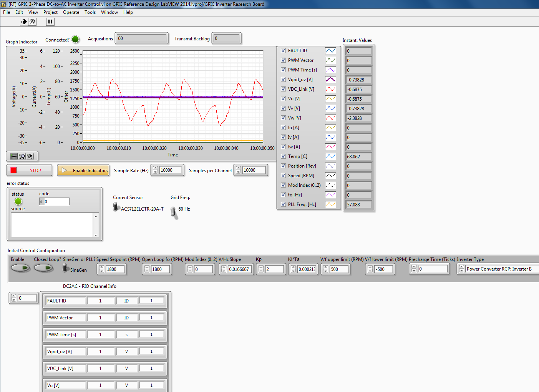Toggle the SineGen or PLL? switch

pos(65,268)
